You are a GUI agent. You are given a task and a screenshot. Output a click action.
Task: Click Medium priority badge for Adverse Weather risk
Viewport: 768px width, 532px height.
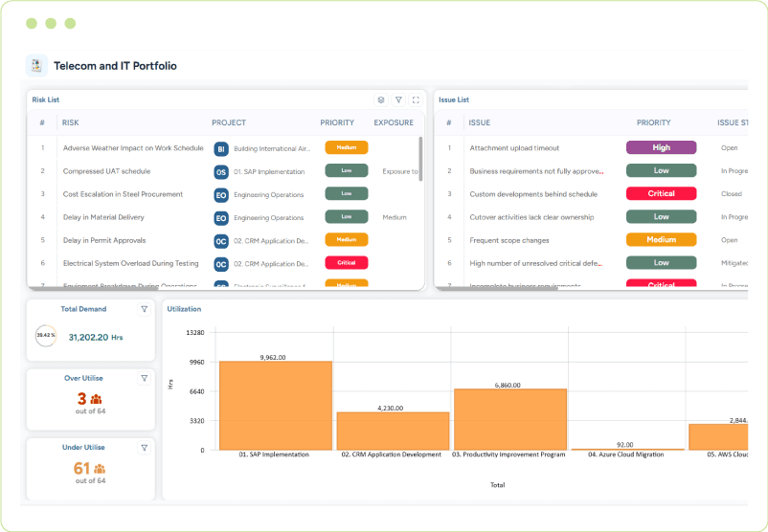[x=347, y=147]
